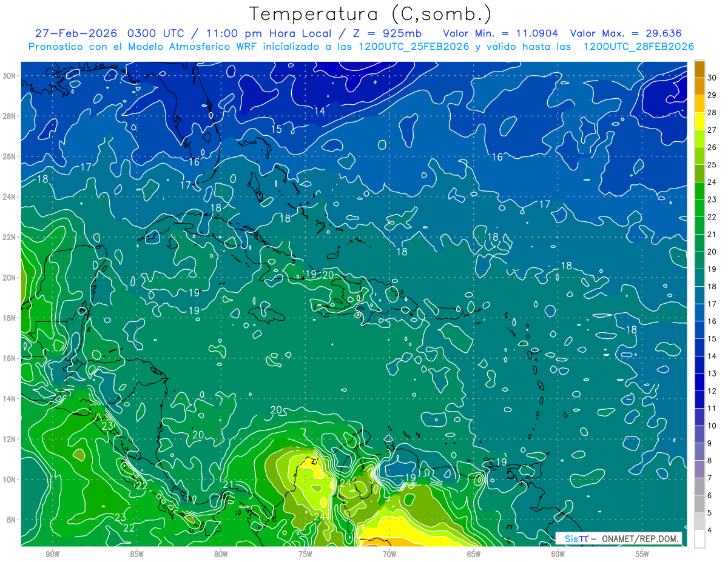728x562 pixels.
Task: Click the '55W' longitude axis label
Action: pos(642,555)
